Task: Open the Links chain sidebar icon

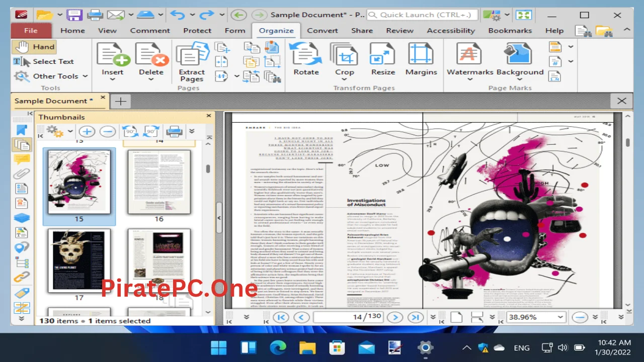Action: [x=22, y=277]
